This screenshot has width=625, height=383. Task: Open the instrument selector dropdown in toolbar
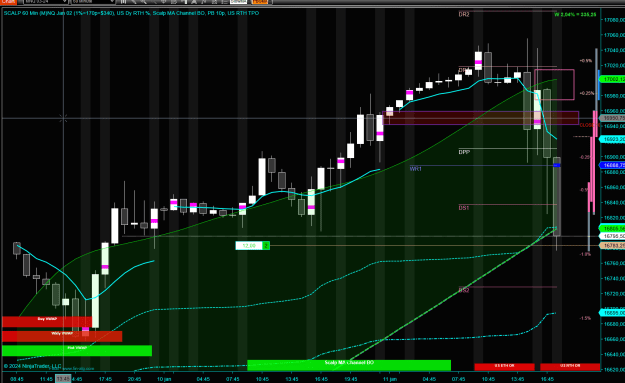(45, 2)
